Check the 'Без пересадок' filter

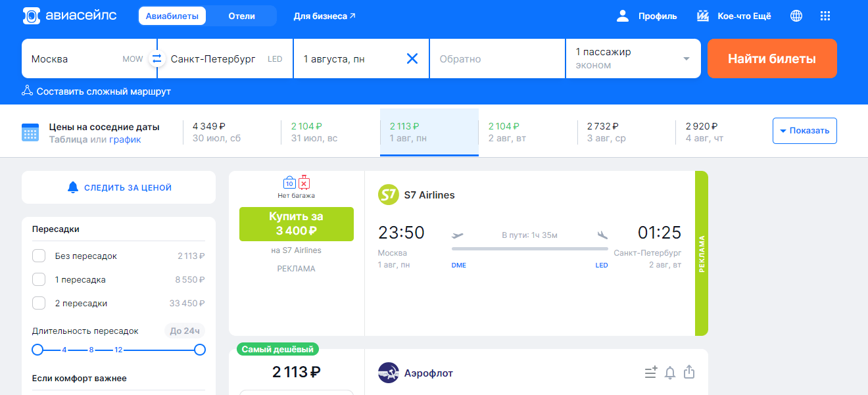click(39, 256)
